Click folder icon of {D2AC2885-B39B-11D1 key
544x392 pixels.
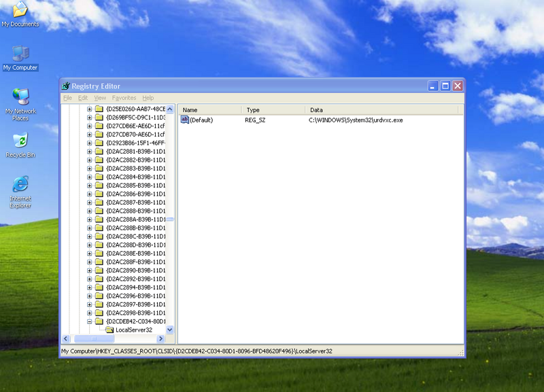coord(99,185)
